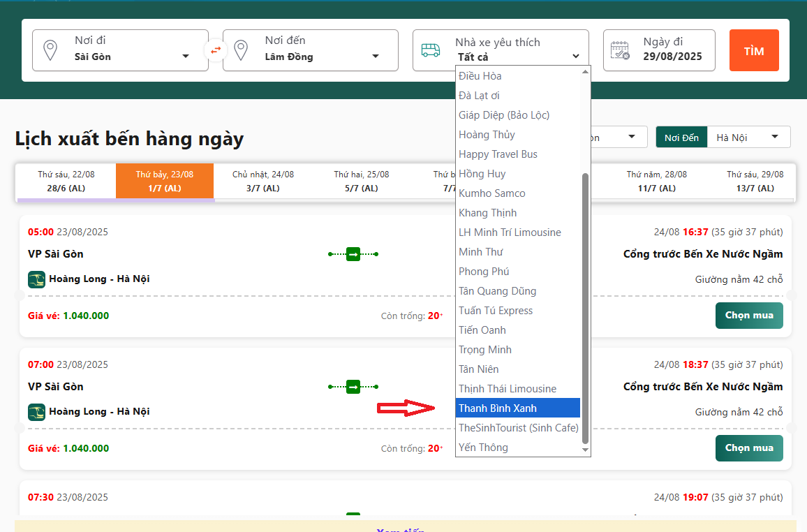Open the Thứ hai, 25/08 date tab
Viewport: 807px width, 532px height.
[x=362, y=181]
